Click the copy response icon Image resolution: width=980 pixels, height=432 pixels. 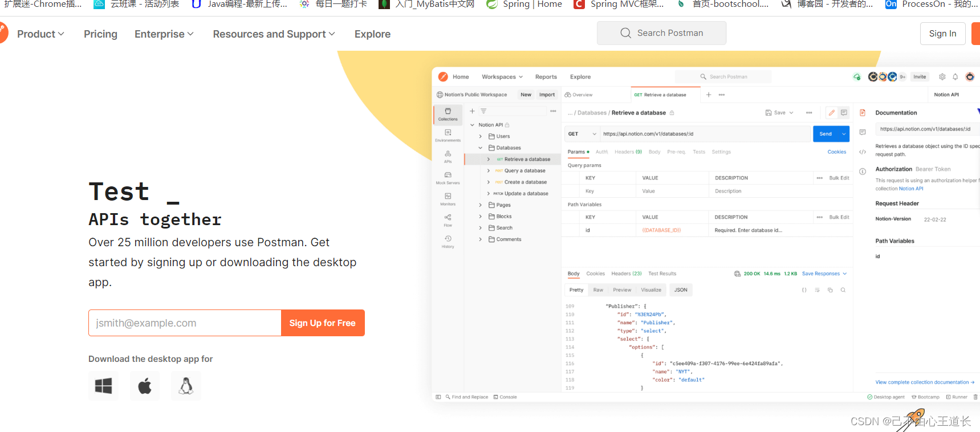(830, 290)
